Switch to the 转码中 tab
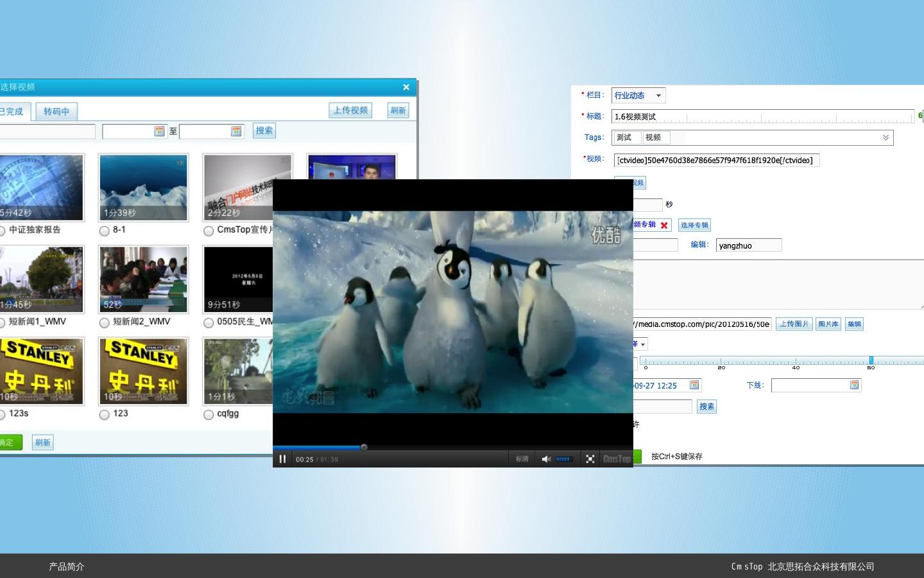The width and height of the screenshot is (924, 578). coord(56,112)
